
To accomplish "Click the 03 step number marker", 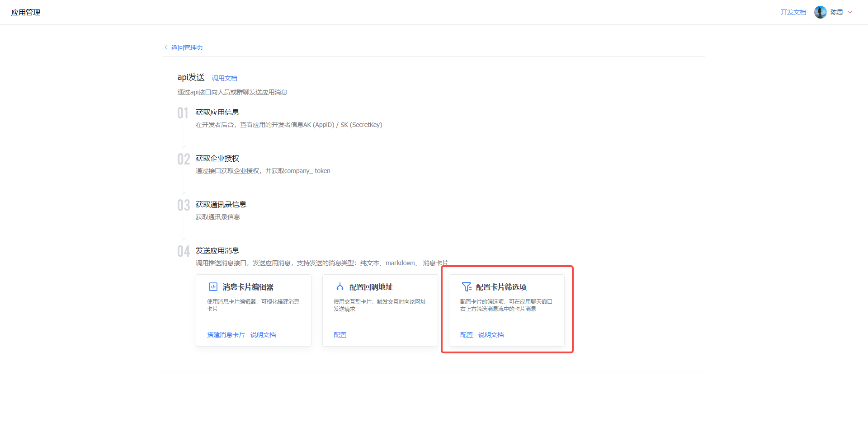I will click(x=183, y=205).
